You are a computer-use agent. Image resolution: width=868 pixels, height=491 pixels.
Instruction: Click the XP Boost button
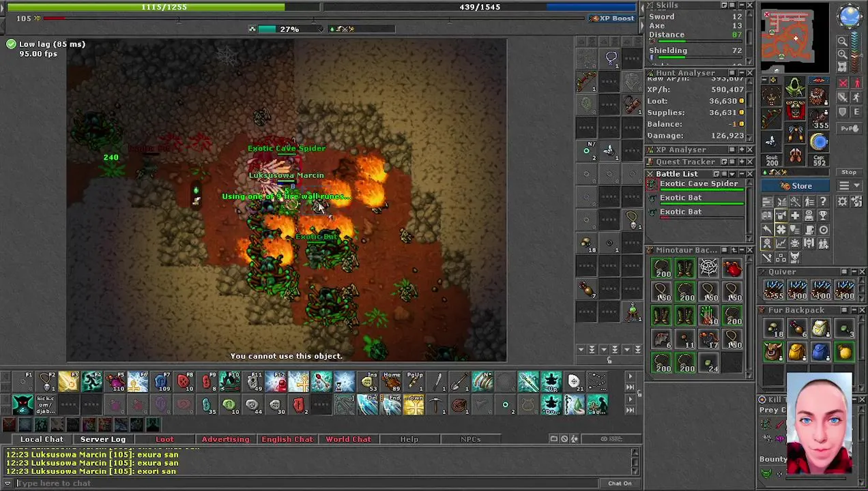(x=612, y=18)
